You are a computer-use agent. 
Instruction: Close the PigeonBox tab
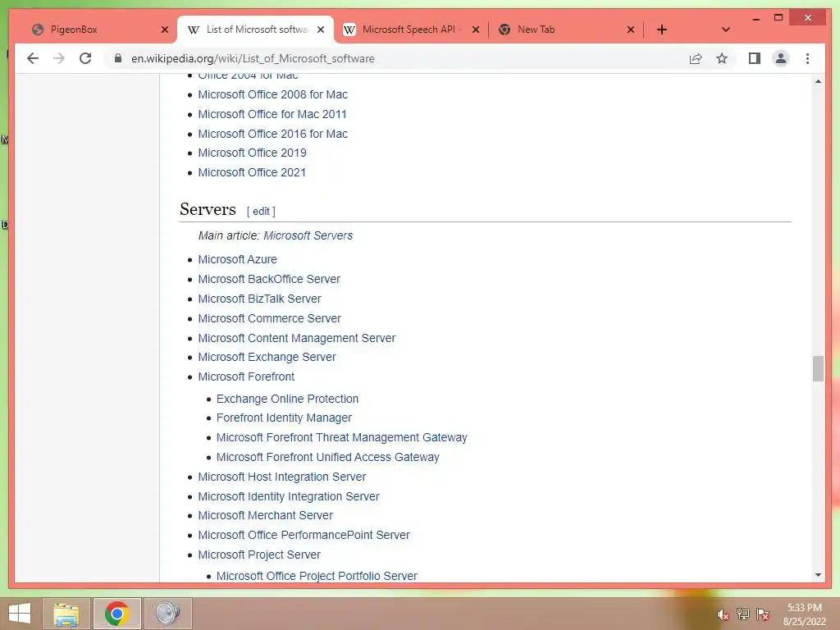click(164, 30)
